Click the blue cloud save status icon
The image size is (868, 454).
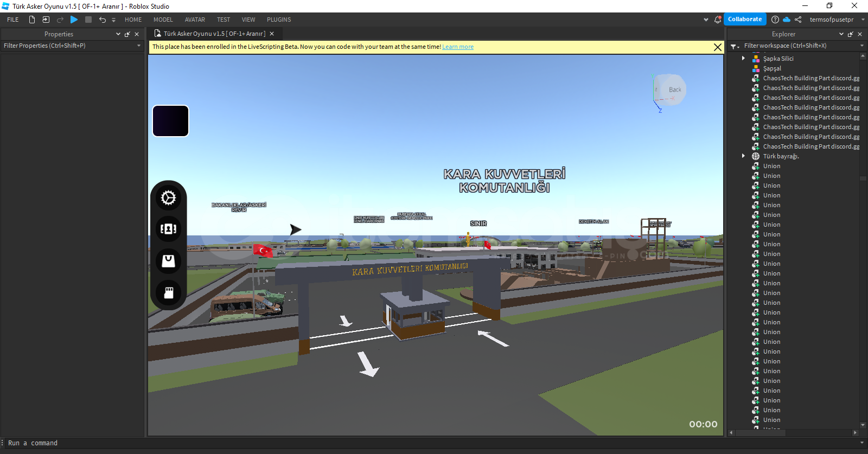point(787,20)
